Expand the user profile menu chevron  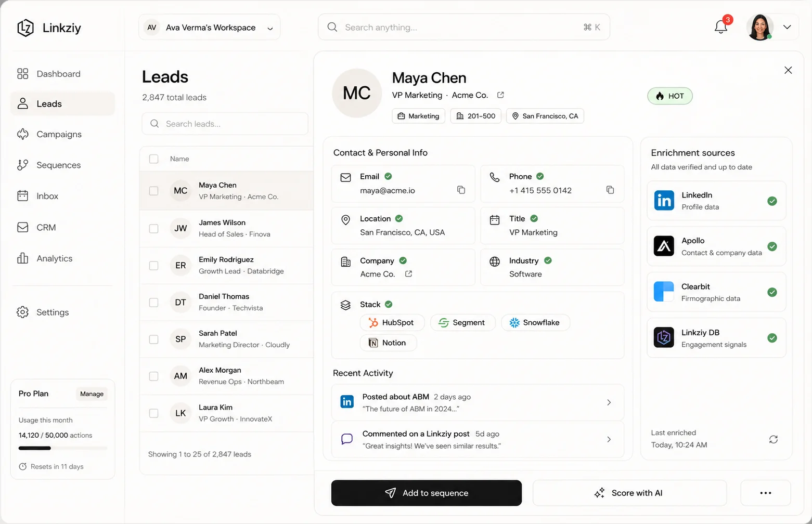787,27
